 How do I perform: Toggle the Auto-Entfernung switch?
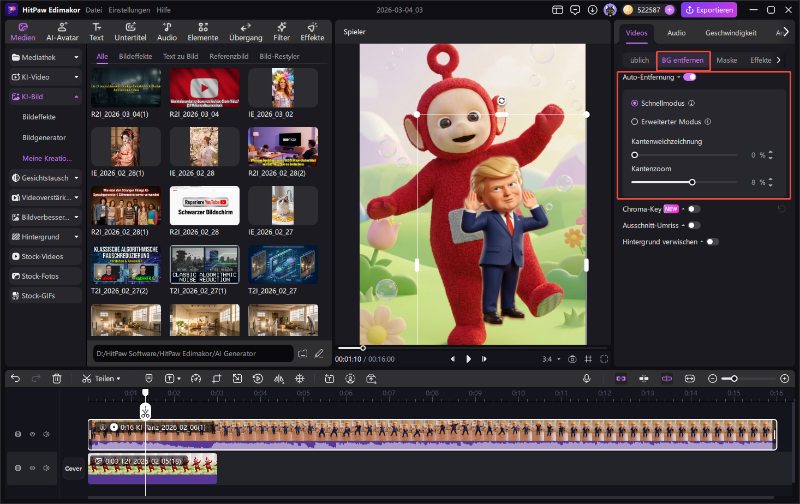[690, 77]
